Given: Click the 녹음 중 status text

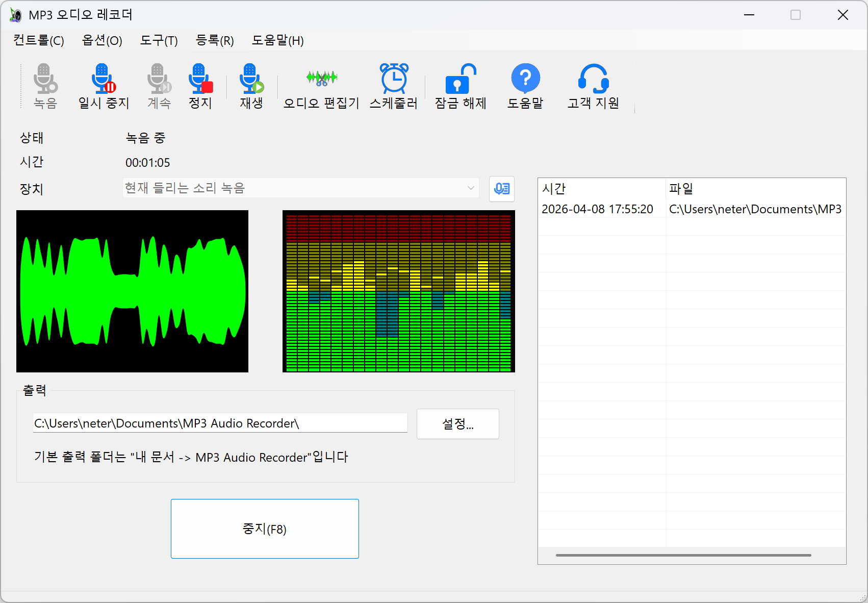Looking at the screenshot, I should tap(146, 138).
